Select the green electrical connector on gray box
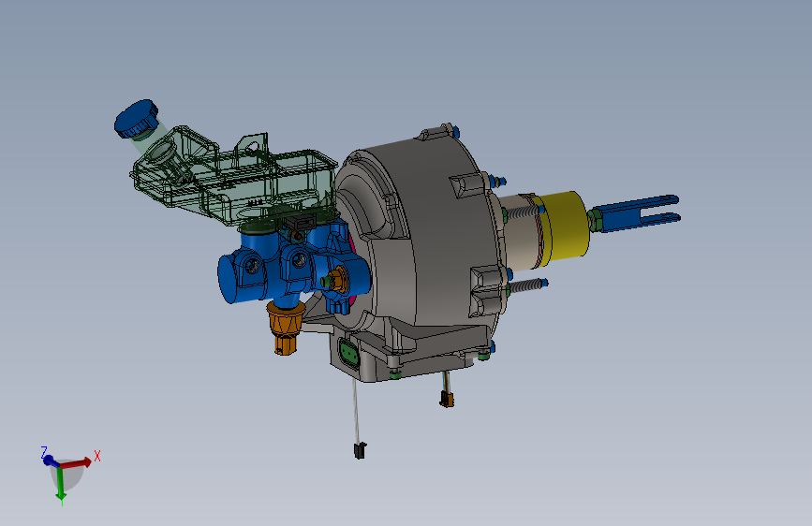This screenshot has height=526, width=812. click(349, 353)
